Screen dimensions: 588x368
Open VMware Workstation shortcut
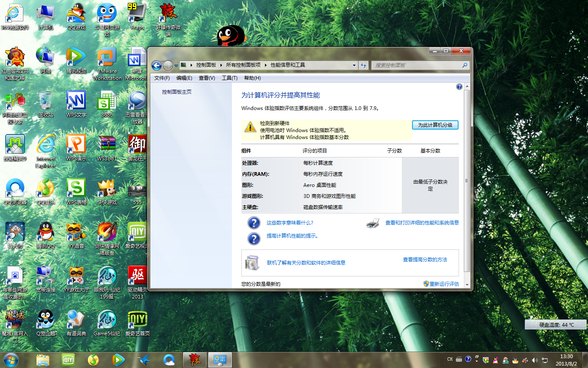click(x=107, y=64)
